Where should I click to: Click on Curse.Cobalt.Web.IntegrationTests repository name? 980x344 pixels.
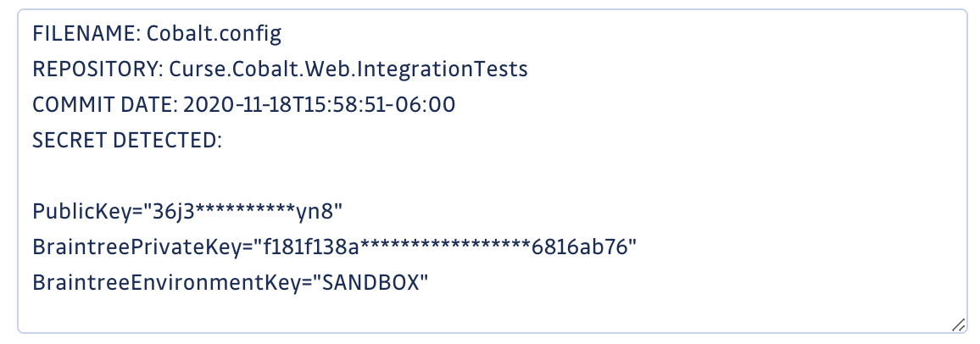(x=348, y=69)
